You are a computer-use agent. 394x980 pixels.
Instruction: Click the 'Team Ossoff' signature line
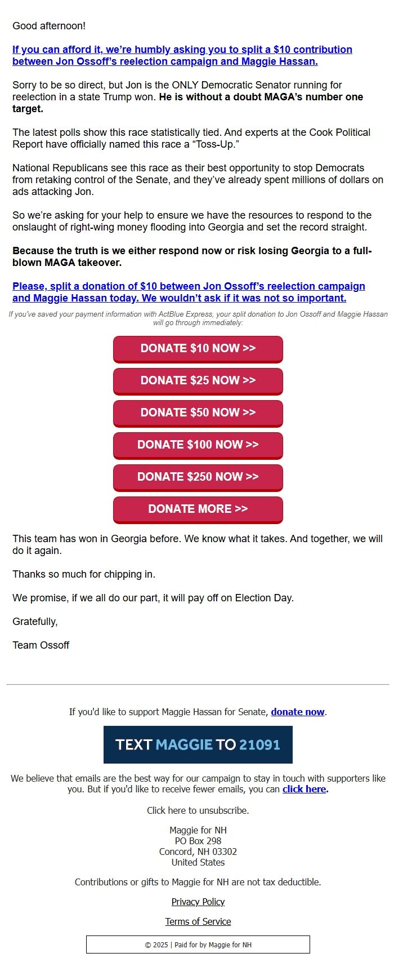coord(41,645)
